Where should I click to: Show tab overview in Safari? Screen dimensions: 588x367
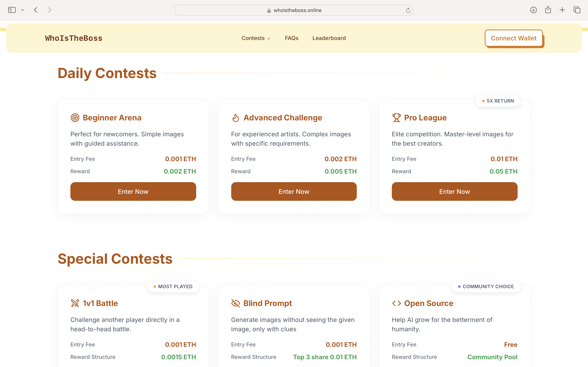click(x=577, y=10)
